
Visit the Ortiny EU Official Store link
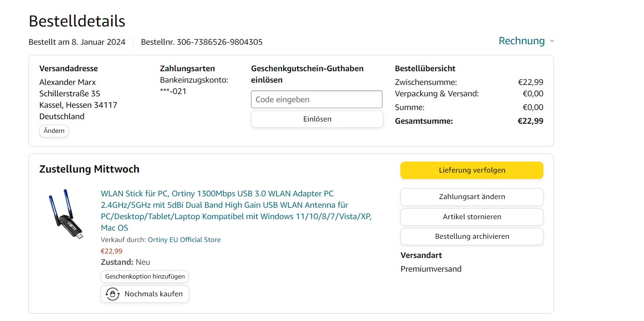coord(184,240)
